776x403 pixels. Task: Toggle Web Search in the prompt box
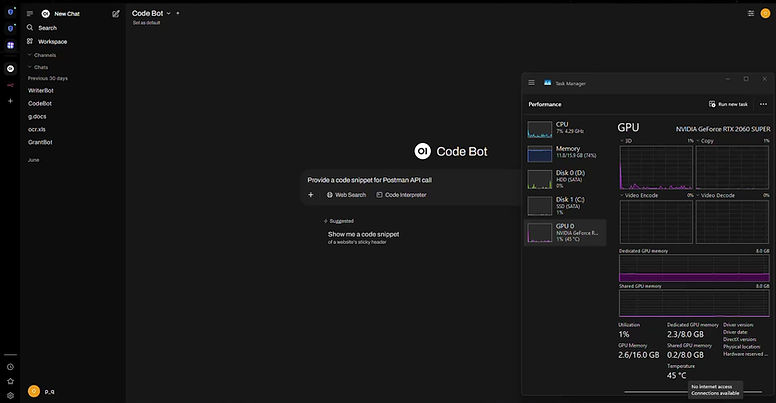point(346,195)
